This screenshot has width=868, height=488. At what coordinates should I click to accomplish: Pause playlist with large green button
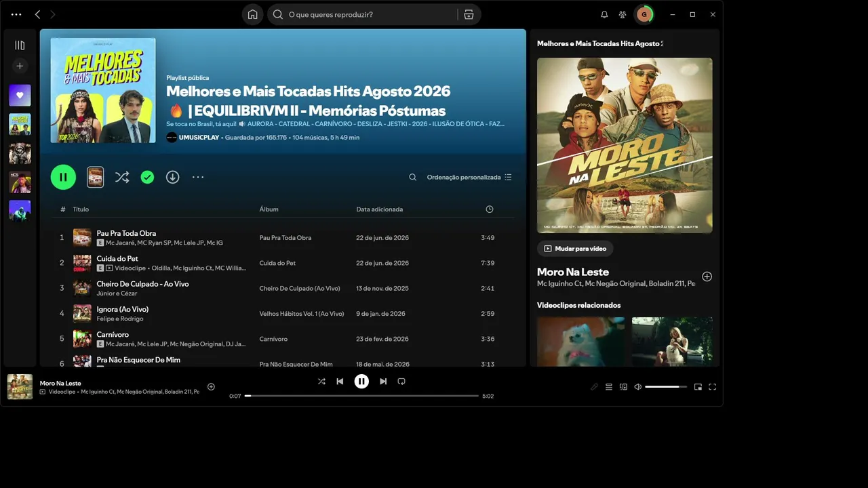click(63, 177)
